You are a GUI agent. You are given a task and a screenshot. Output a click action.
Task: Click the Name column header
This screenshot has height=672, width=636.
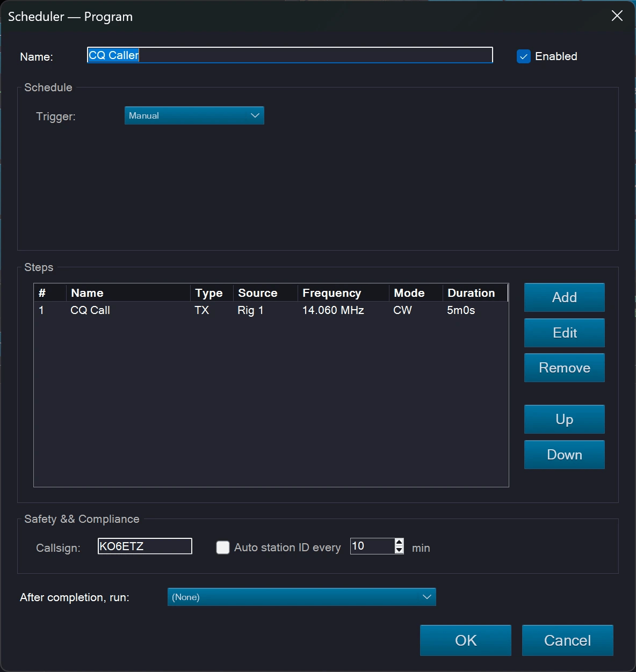point(128,293)
